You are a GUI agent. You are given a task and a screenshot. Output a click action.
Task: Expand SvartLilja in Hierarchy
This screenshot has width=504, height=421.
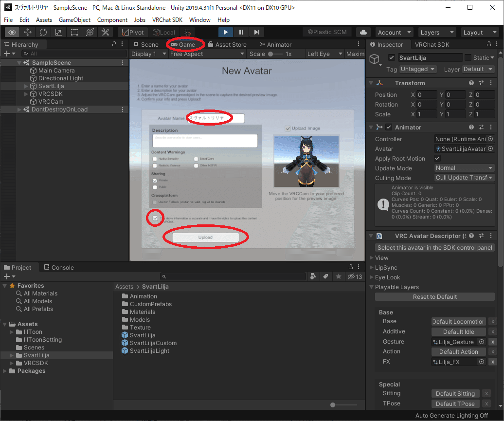[x=26, y=86]
